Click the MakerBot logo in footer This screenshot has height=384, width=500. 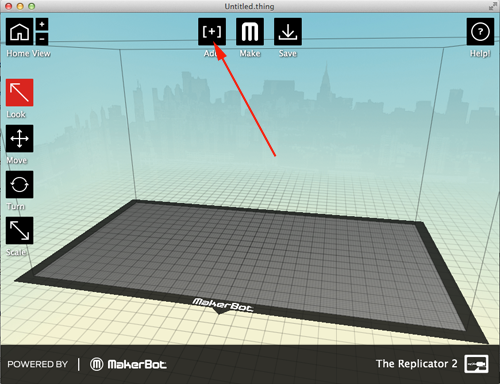[x=128, y=364]
